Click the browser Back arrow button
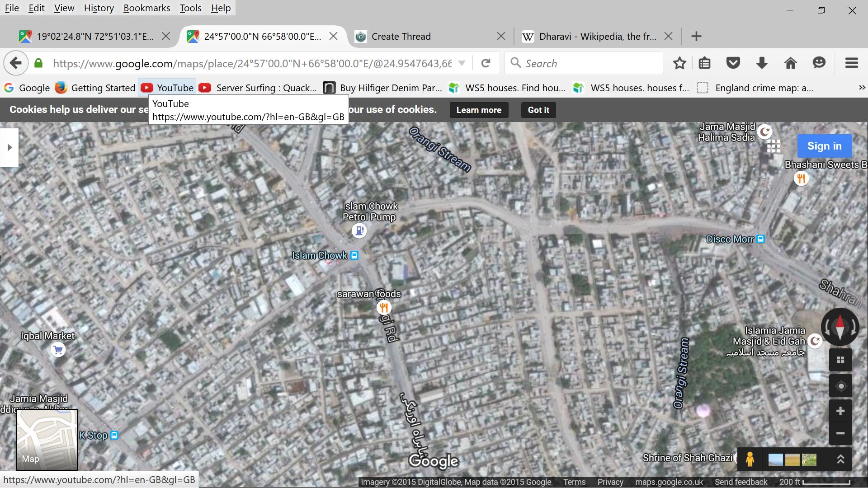868x488 pixels. click(16, 63)
